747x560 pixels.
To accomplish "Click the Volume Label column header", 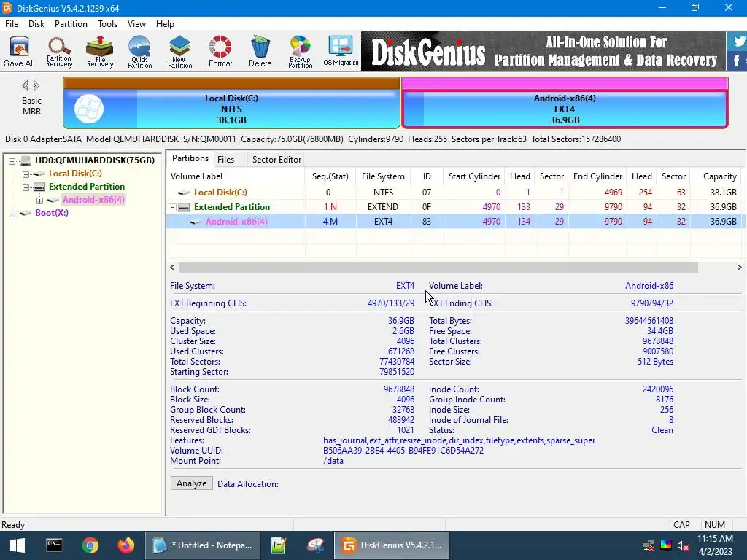I will (236, 176).
